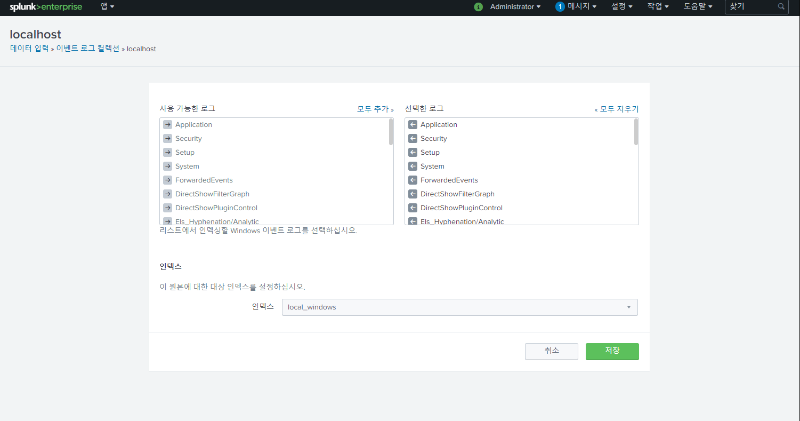Image resolution: width=800 pixels, height=421 pixels.
Task: Click the 모두 추가 (add all) link
Action: [x=375, y=108]
